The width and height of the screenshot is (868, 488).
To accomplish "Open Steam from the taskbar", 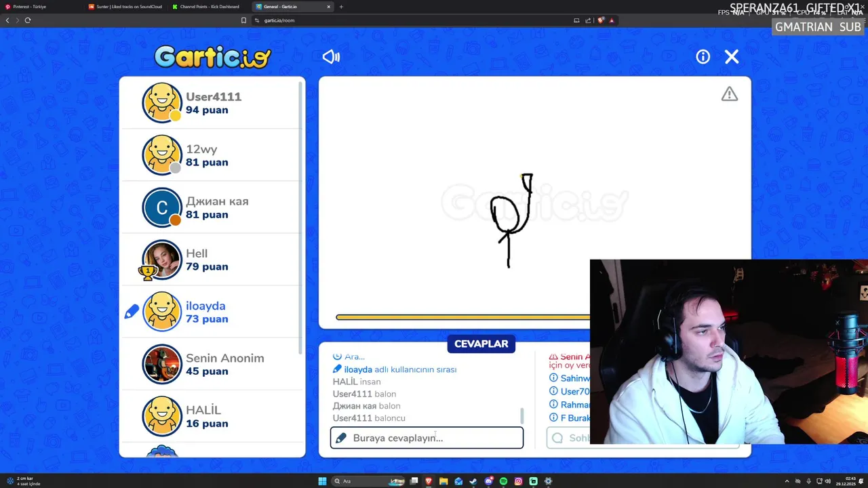I will pos(473,481).
